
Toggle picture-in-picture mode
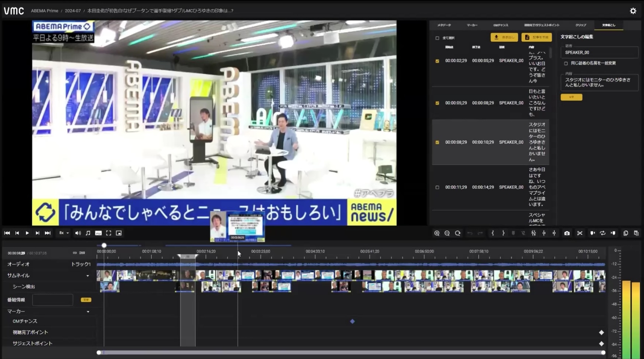(118, 233)
